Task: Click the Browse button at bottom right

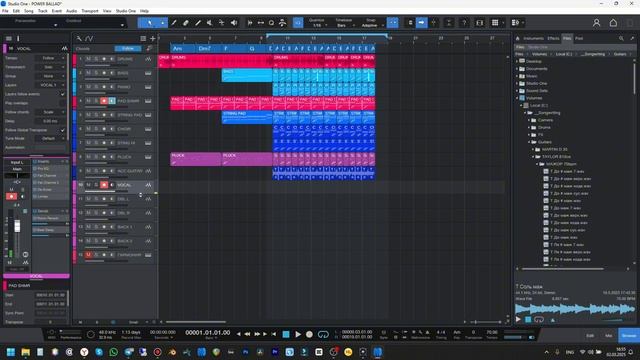Action: coord(629,336)
